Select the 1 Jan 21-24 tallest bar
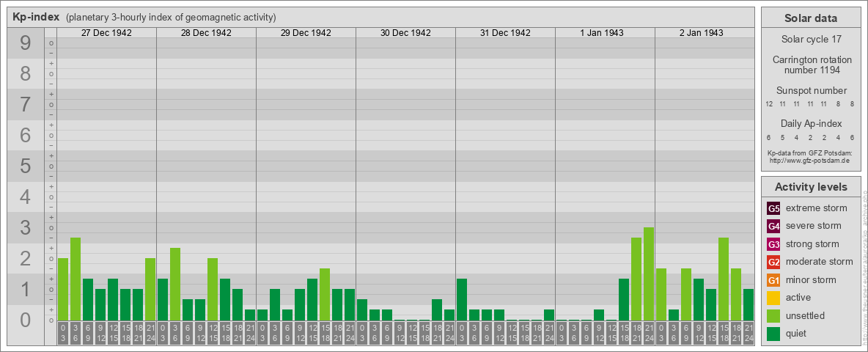Screen dimensions: 868x352 pyautogui.click(x=649, y=274)
